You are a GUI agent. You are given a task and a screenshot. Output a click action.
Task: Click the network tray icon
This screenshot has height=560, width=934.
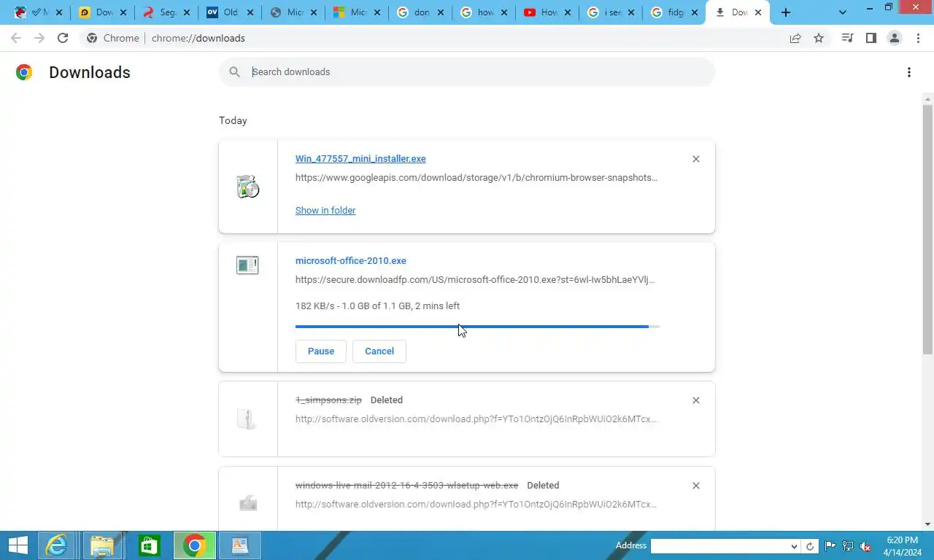(x=848, y=546)
